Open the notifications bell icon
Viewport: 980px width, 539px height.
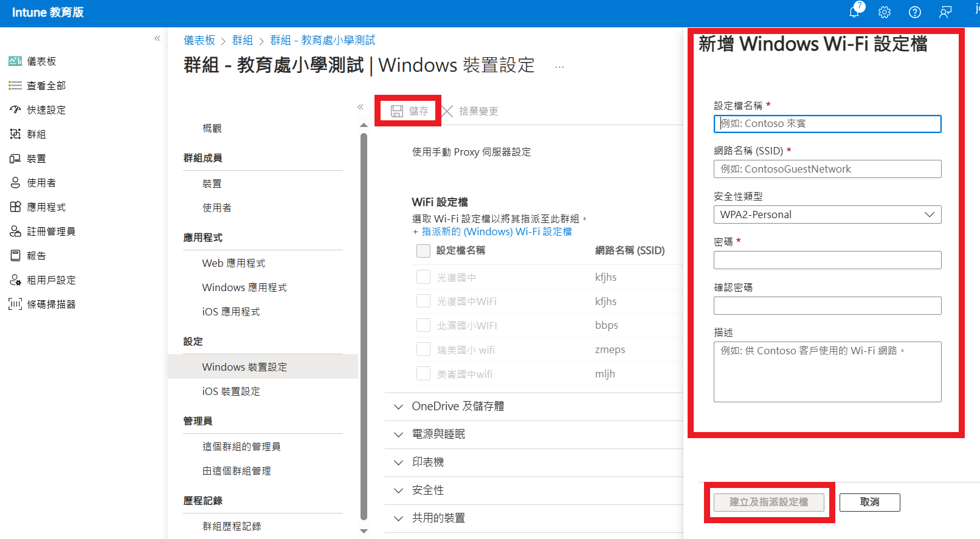[854, 12]
